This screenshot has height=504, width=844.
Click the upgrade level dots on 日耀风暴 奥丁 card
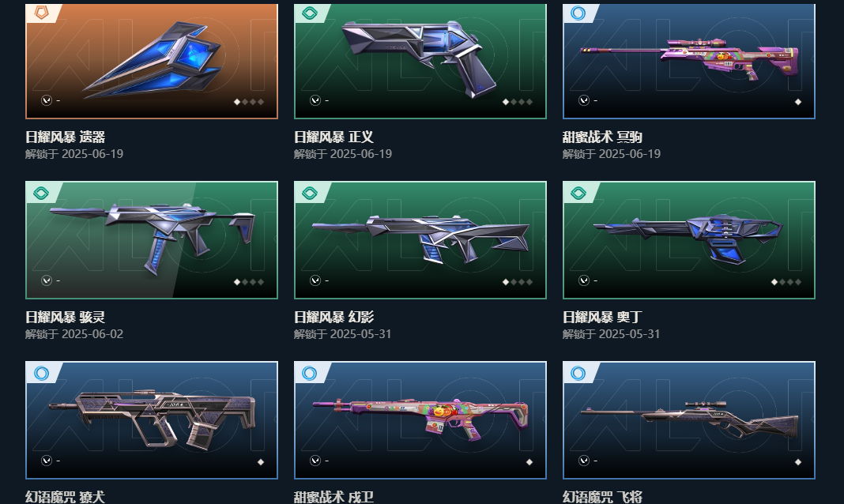pyautogui.click(x=786, y=282)
